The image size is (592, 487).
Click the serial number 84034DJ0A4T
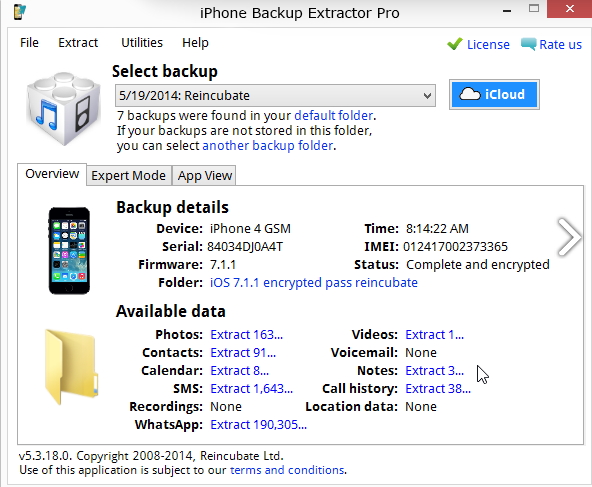[x=245, y=247]
